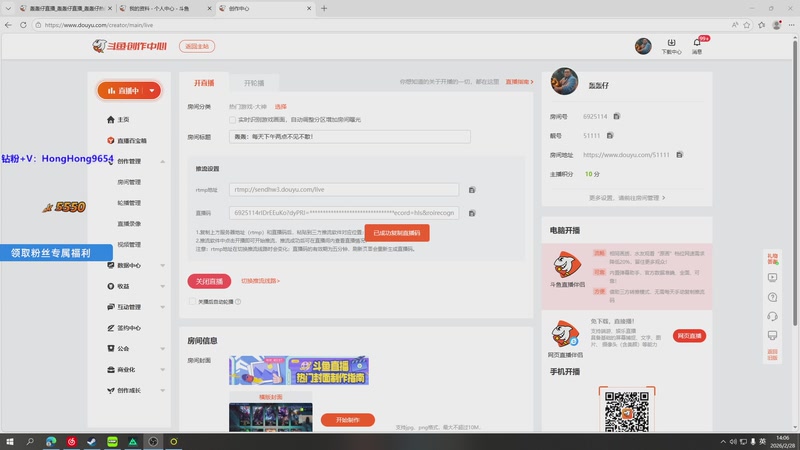Tick the 关播后自动轮播 checkbox
This screenshot has width=800, height=450.
[192, 301]
